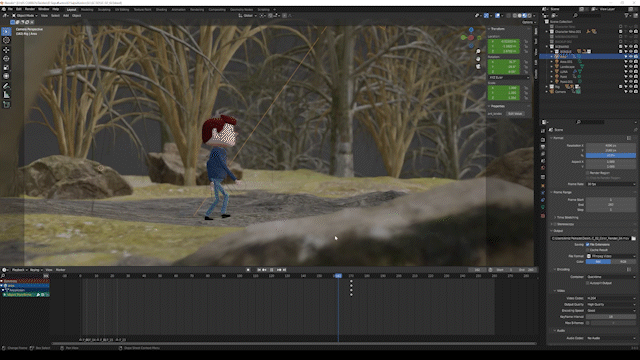This screenshot has width=640, height=360.
Task: Select the Transform tool
Action: click(x=6, y=76)
